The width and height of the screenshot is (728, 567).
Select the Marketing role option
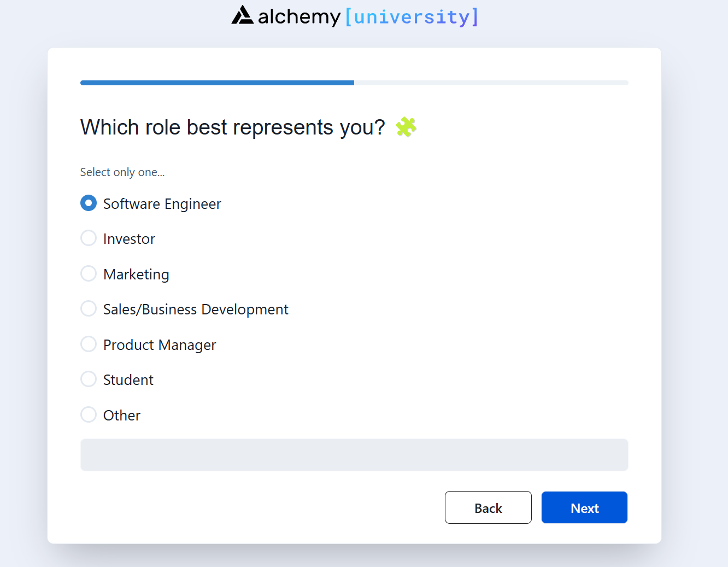tap(89, 273)
